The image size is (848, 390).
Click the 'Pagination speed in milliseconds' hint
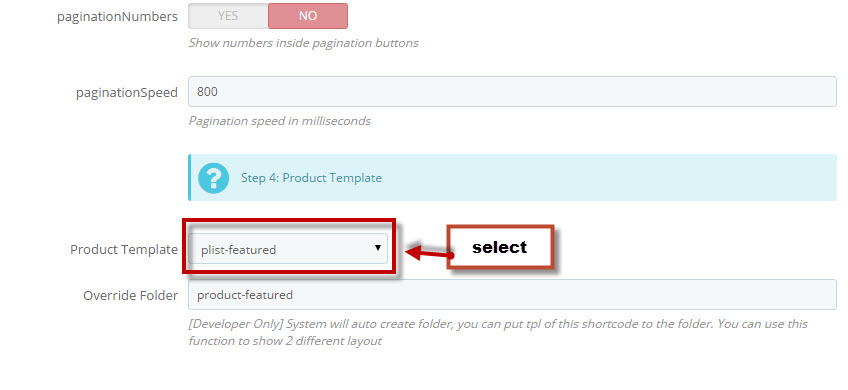point(280,121)
